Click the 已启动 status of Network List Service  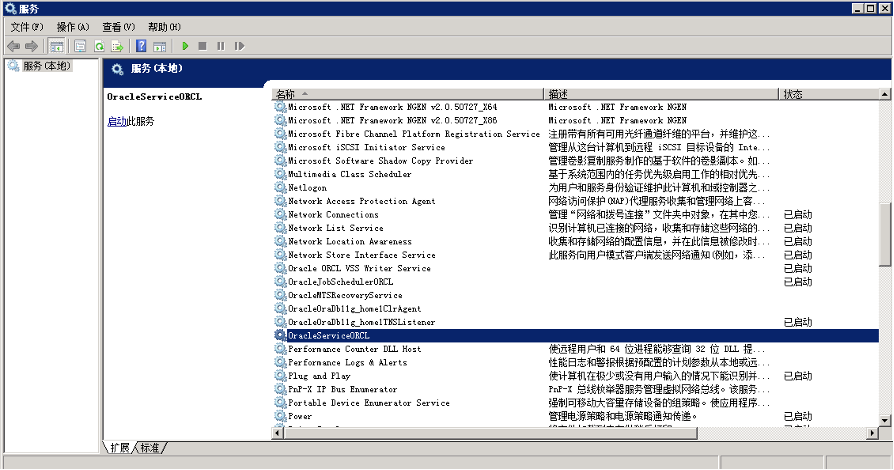click(x=798, y=228)
